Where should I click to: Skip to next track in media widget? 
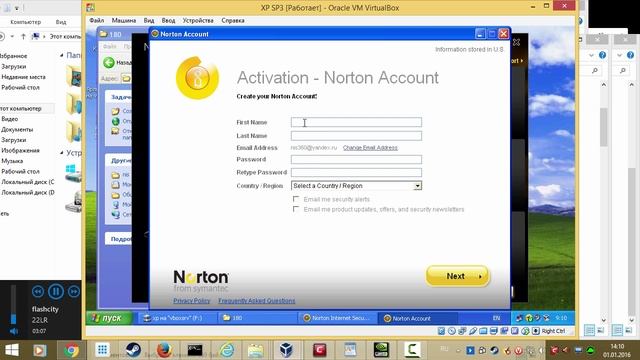click(x=74, y=291)
